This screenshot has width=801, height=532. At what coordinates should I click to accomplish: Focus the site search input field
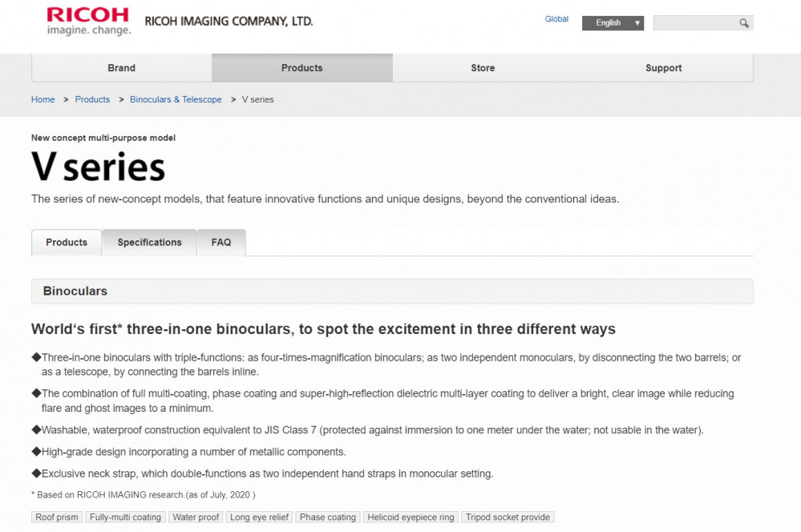click(695, 23)
